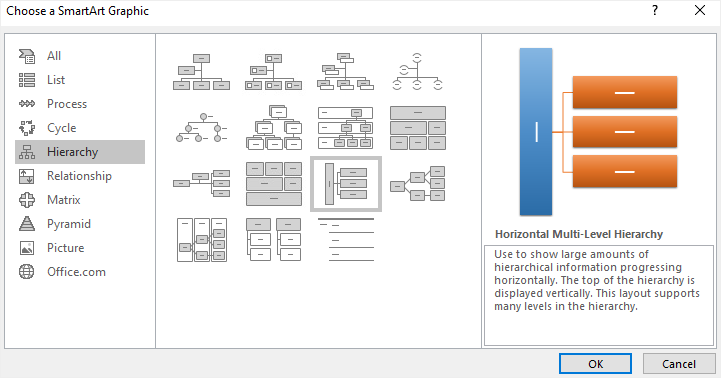721x378 pixels.
Task: Pick the Horizontal Hierarchy layout
Action: click(418, 183)
